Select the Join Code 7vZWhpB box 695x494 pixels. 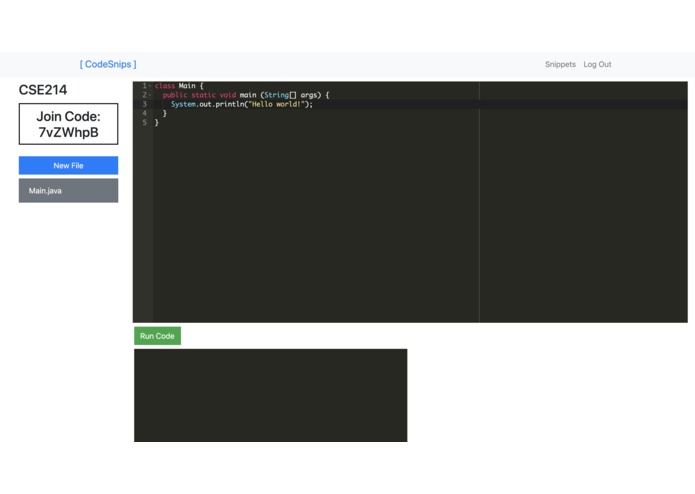pyautogui.click(x=68, y=124)
